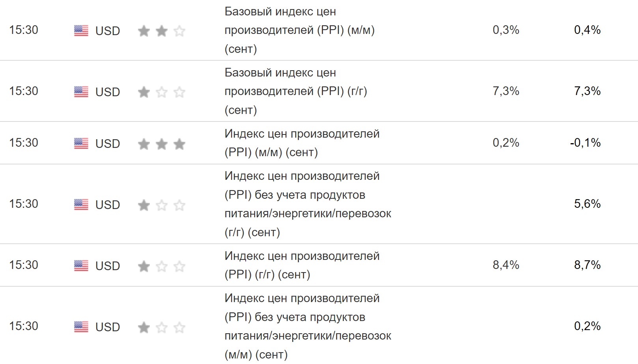638x364 pixels.
Task: Click the US flag in the Core PPI (м/м) row
Action: point(81,31)
